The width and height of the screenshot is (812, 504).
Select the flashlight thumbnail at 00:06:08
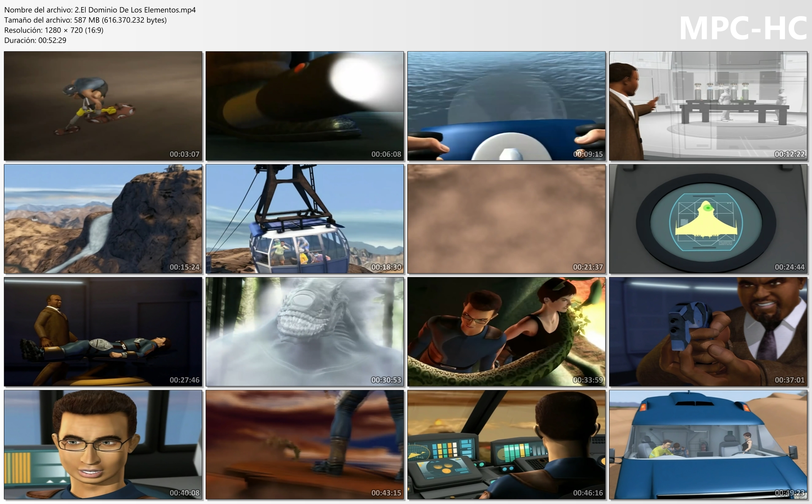point(304,106)
